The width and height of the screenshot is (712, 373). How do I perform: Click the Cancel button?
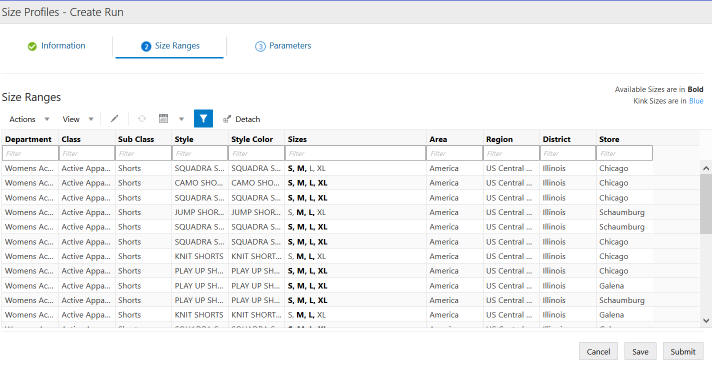598,352
